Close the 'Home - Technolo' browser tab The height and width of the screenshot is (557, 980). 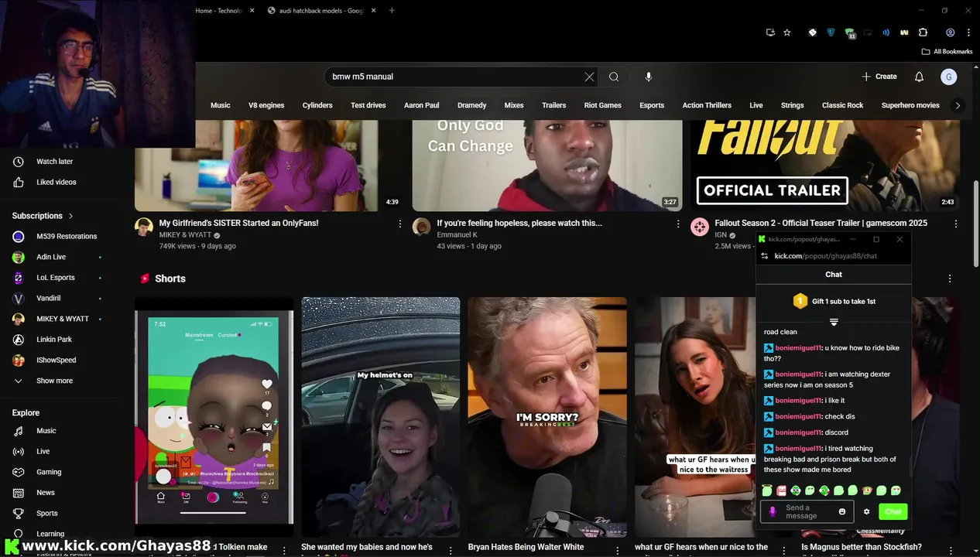point(252,11)
